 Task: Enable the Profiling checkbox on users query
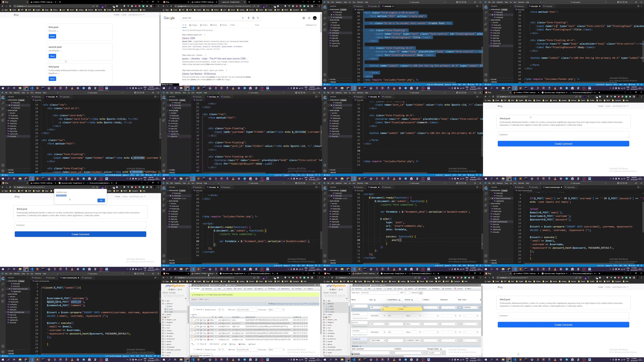pos(267,304)
